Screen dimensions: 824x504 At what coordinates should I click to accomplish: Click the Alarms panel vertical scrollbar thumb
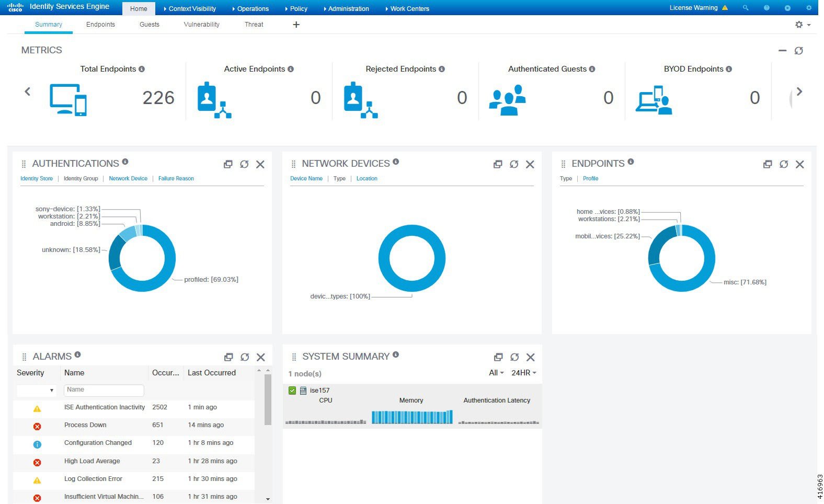pyautogui.click(x=268, y=400)
